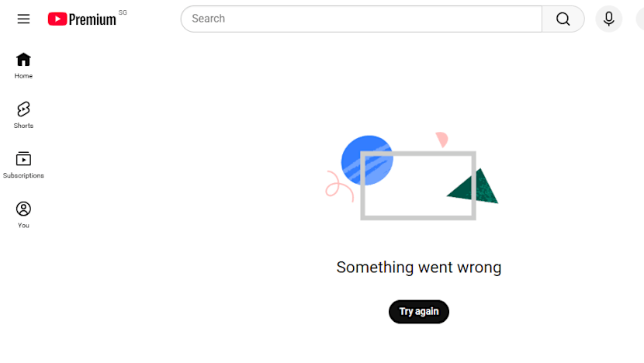This screenshot has width=644, height=363.
Task: Open the Subscriptions icon in sidebar
Action: point(23,159)
